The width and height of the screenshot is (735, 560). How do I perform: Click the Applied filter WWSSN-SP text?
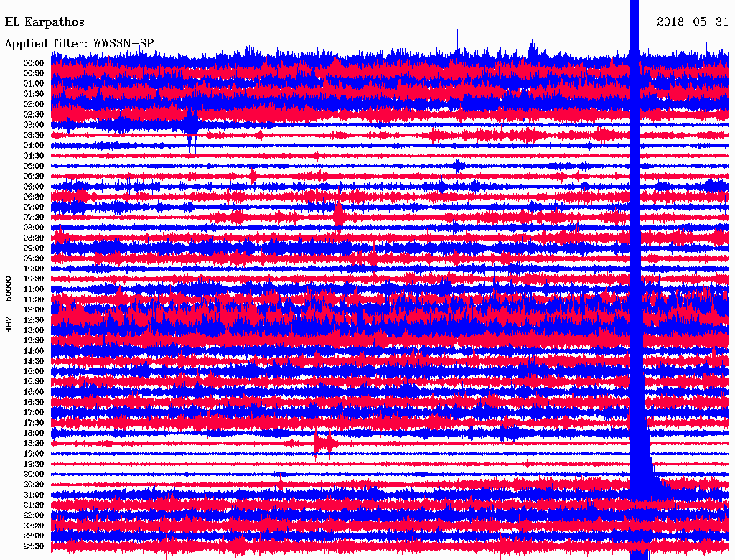point(79,44)
